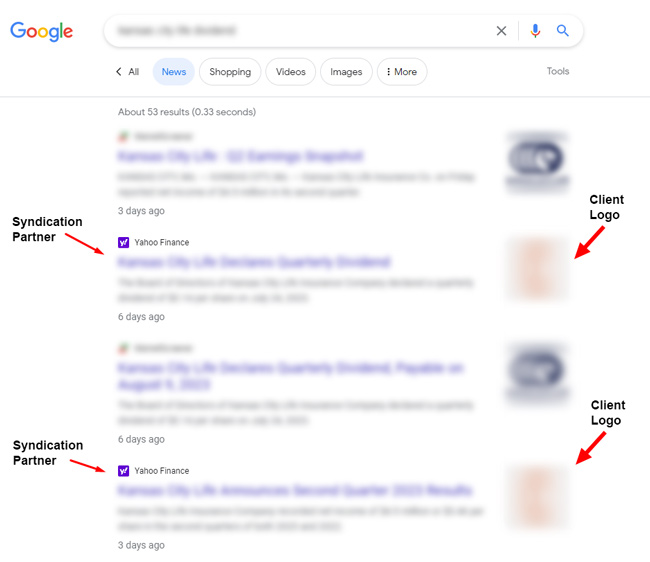650x562 pixels.
Task: Open the last Yahoo Finance headline, 3 days ago
Action: click(295, 490)
